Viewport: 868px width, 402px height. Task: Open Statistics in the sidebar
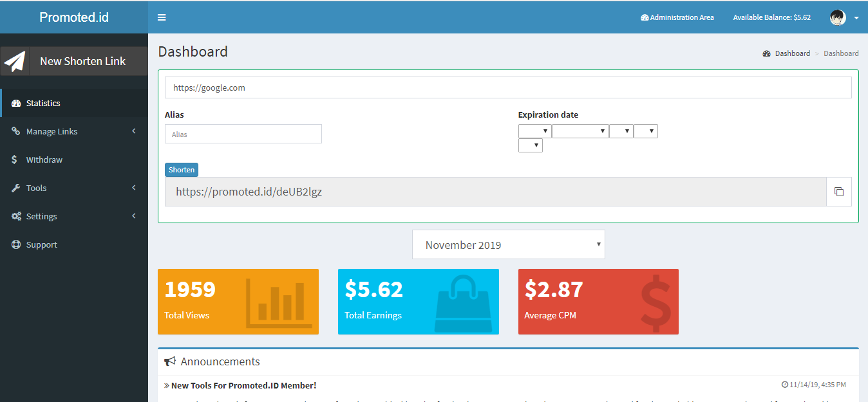click(74, 103)
